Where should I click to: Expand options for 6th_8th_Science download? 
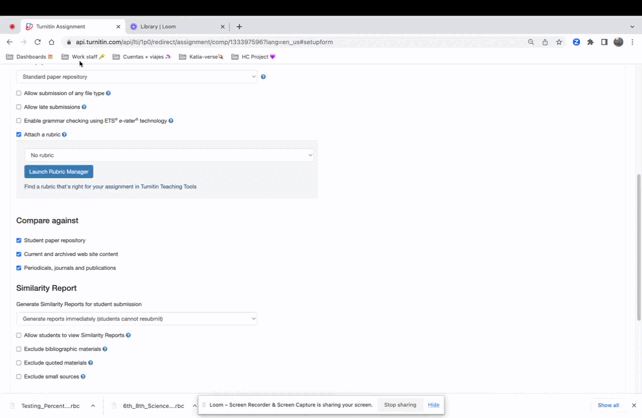[x=194, y=406]
